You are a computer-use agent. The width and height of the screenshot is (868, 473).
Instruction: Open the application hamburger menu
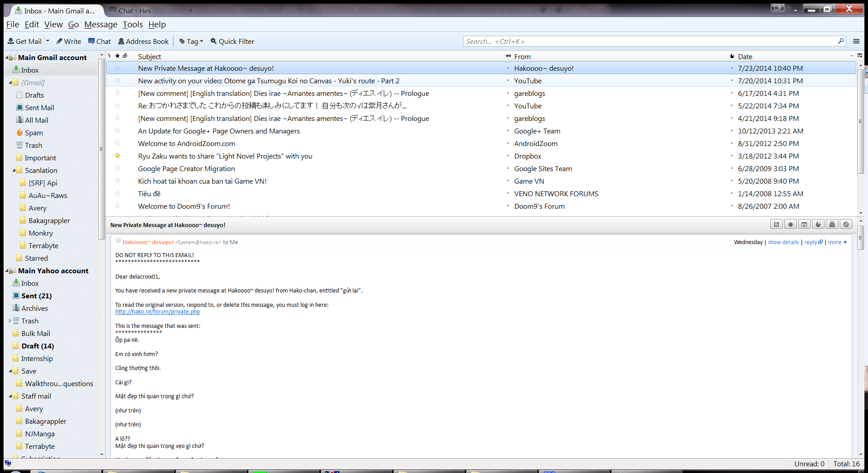tap(856, 41)
